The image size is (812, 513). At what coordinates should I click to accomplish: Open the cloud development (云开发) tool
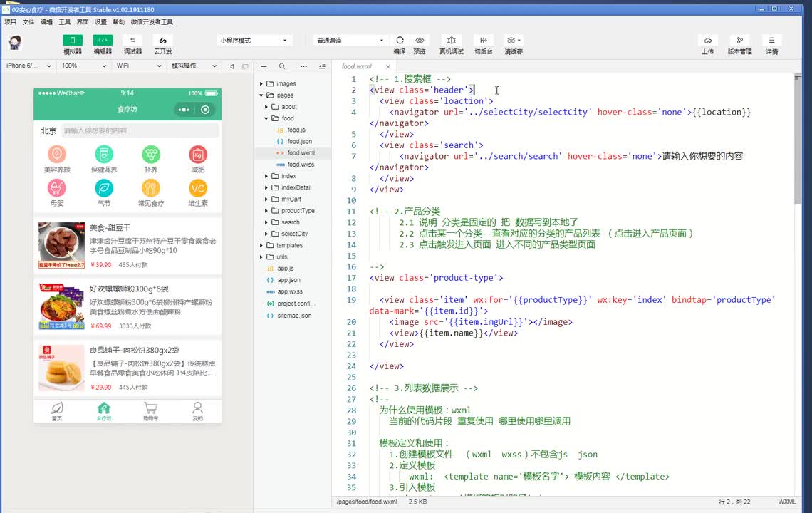click(x=162, y=41)
